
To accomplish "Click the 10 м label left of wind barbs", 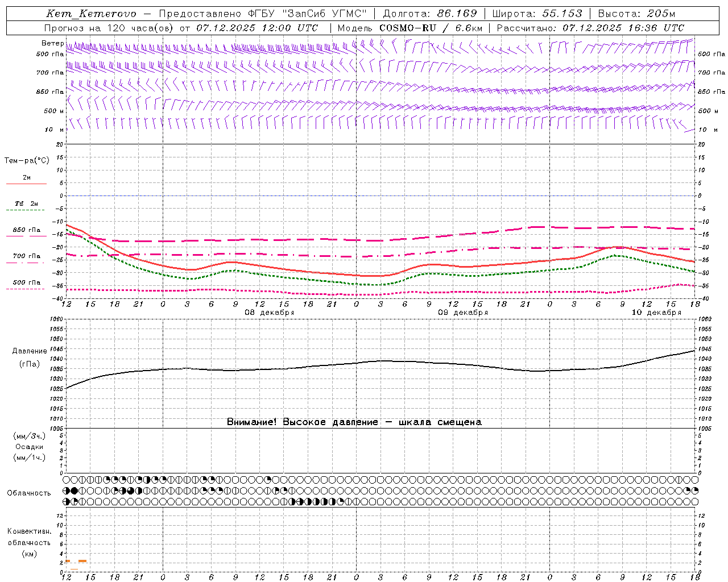I will (54, 130).
